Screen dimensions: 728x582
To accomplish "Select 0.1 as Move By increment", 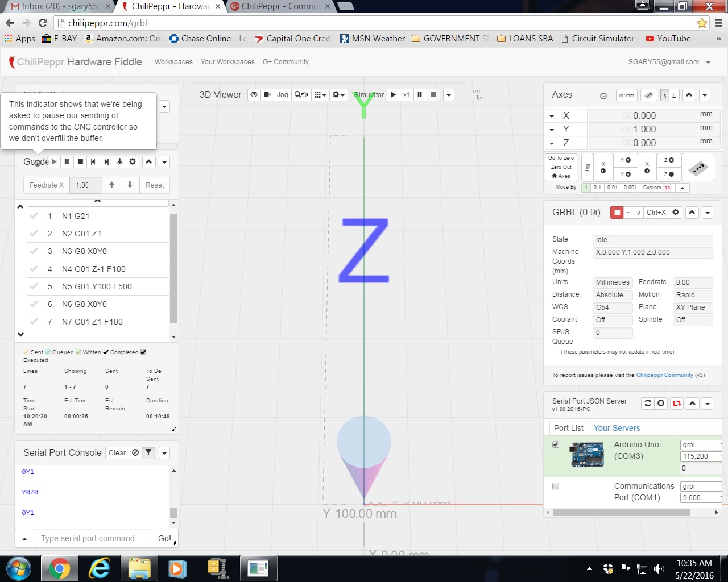I will point(597,188).
